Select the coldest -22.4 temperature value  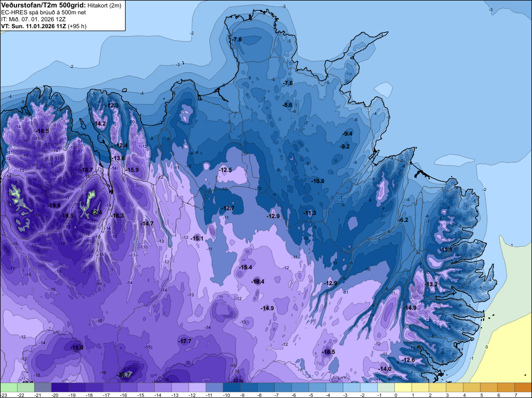coord(95,213)
